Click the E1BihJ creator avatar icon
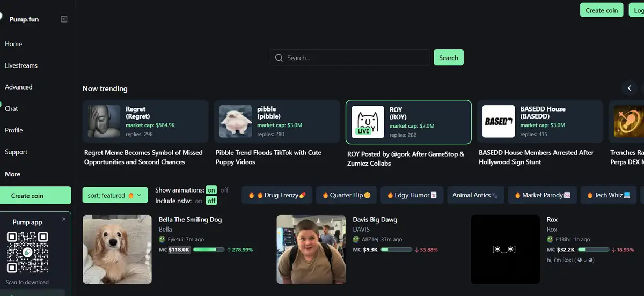This screenshot has height=296, width=644. [550, 240]
